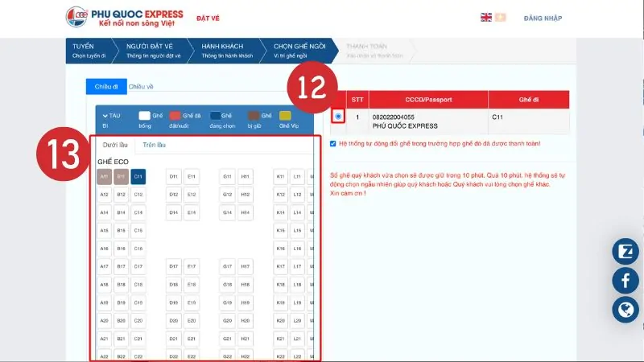This screenshot has height=362, width=644.
Task: Book seat A20
Action: [x=105, y=320]
